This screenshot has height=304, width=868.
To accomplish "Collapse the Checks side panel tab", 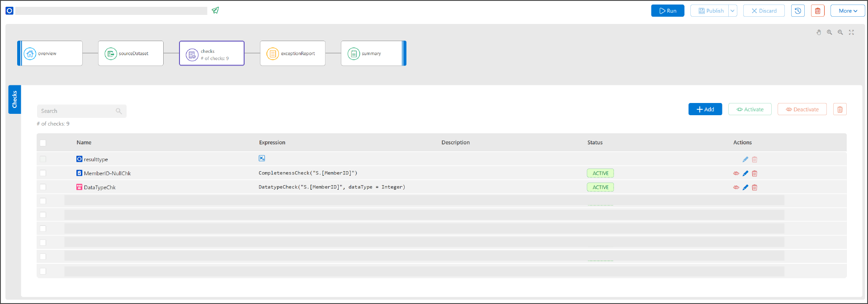I will click(14, 99).
